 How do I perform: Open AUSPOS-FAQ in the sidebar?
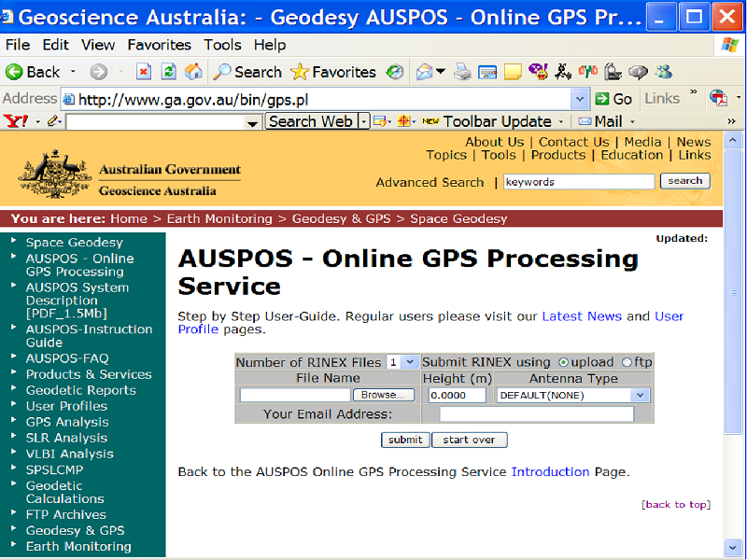coord(67,358)
